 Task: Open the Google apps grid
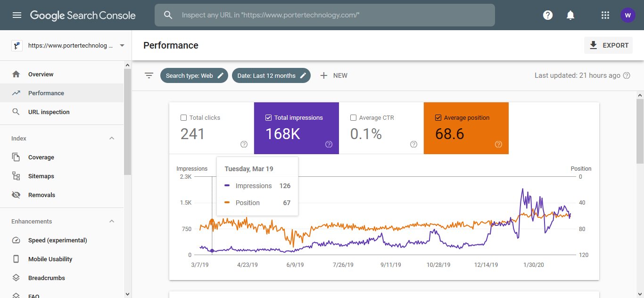pos(605,15)
